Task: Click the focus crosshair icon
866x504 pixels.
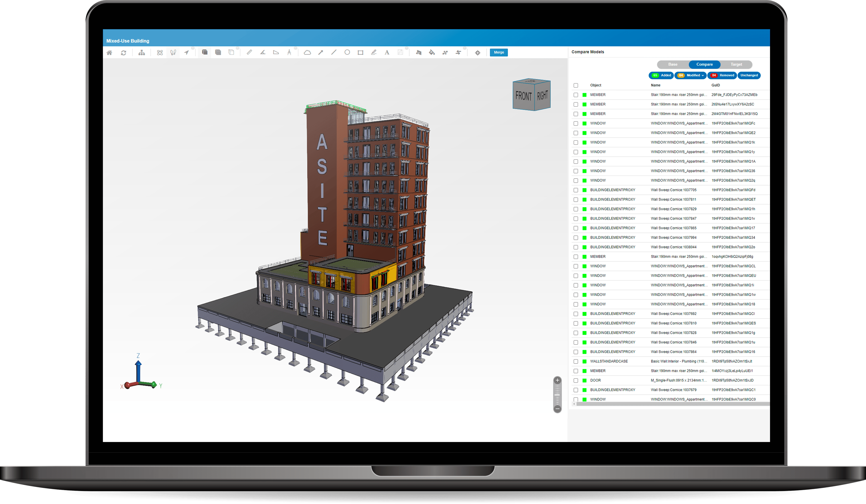Action: click(477, 52)
